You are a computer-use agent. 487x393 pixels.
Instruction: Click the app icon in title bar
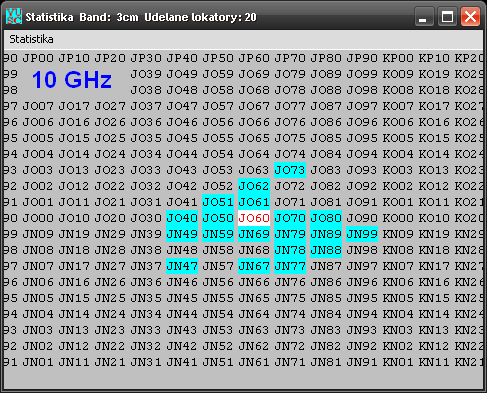pyautogui.click(x=14, y=16)
